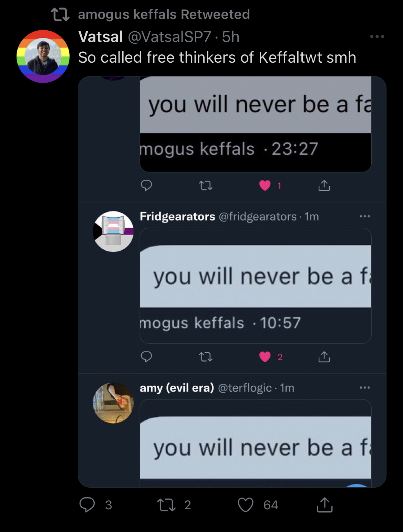
Task: Click share icon under Fridgearators tweet
Action: pos(324,357)
